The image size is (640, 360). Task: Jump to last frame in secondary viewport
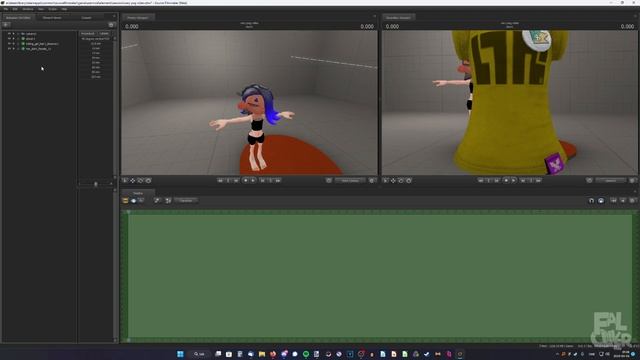[538, 180]
